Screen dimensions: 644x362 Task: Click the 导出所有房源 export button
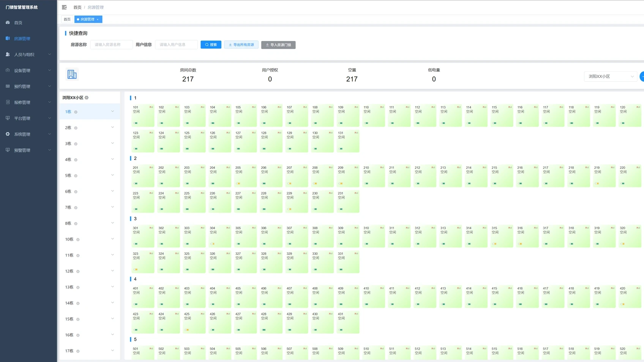point(241,44)
